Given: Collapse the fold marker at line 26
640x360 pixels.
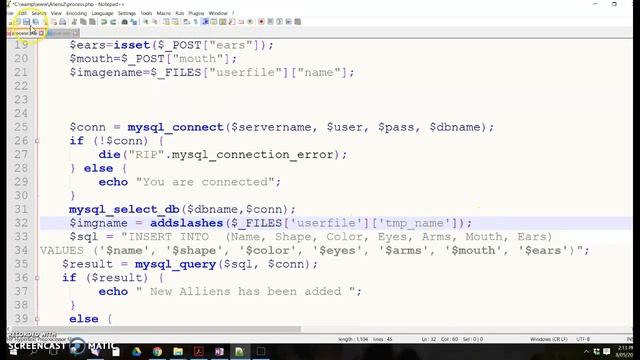Looking at the screenshot, I should click(37, 141).
